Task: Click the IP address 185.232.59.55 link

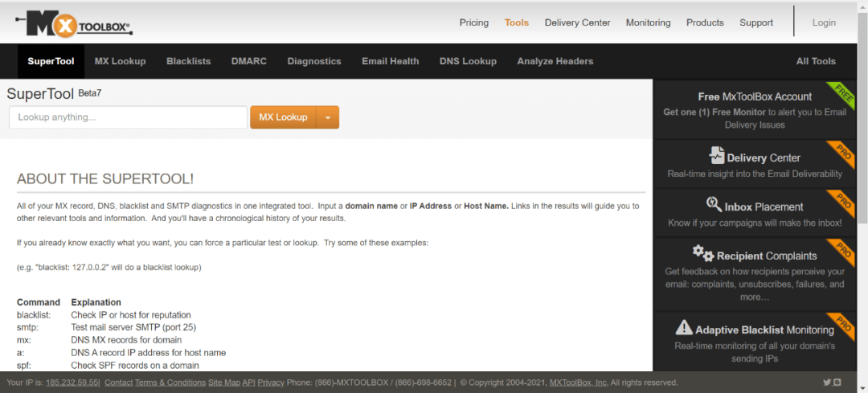Action: click(x=72, y=383)
